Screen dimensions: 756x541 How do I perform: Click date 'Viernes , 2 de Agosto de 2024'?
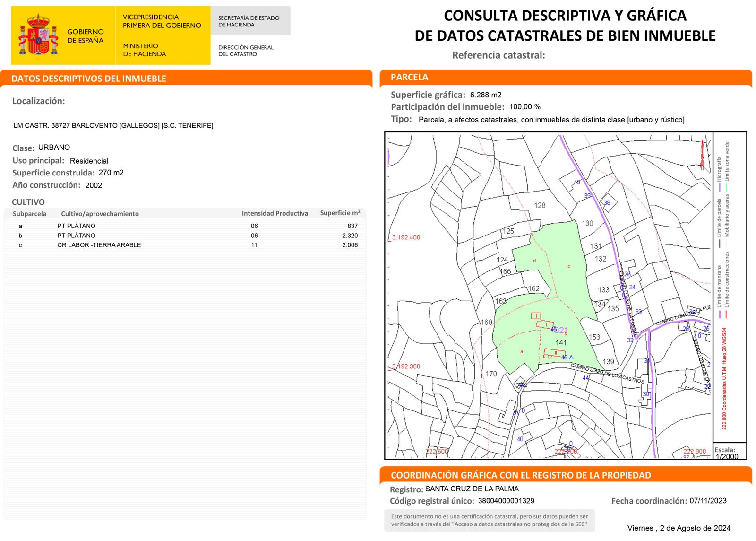[x=679, y=528]
